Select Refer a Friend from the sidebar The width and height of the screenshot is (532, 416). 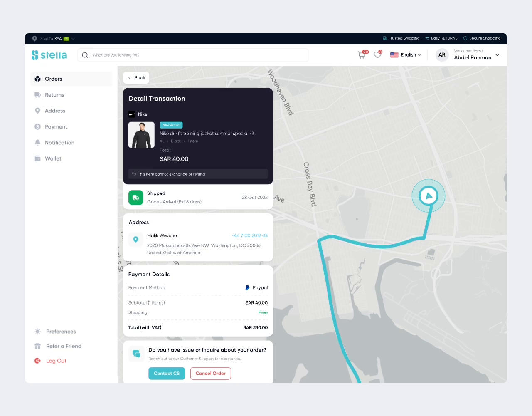tap(63, 346)
